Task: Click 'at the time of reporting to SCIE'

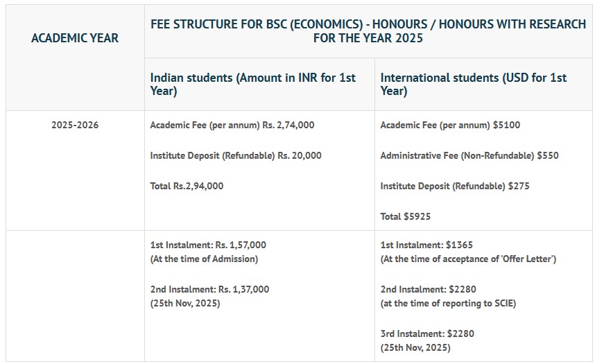Action: point(448,304)
